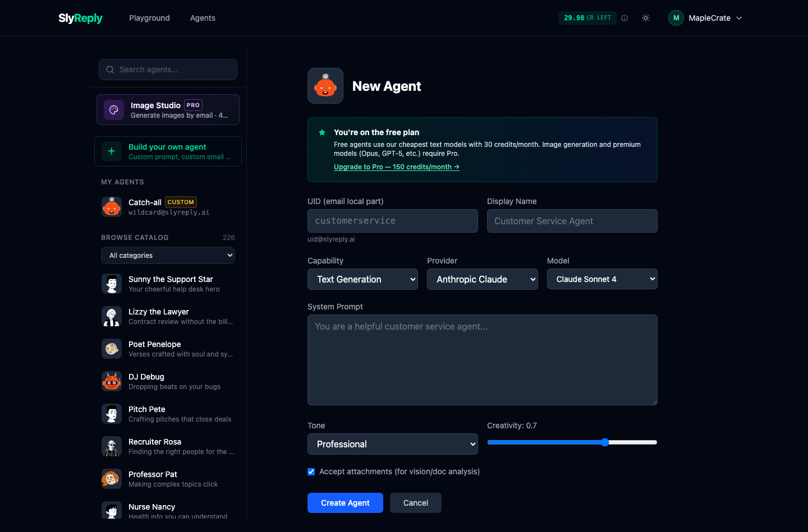This screenshot has width=808, height=532.
Task: Select DJ Debug entry
Action: 168,381
